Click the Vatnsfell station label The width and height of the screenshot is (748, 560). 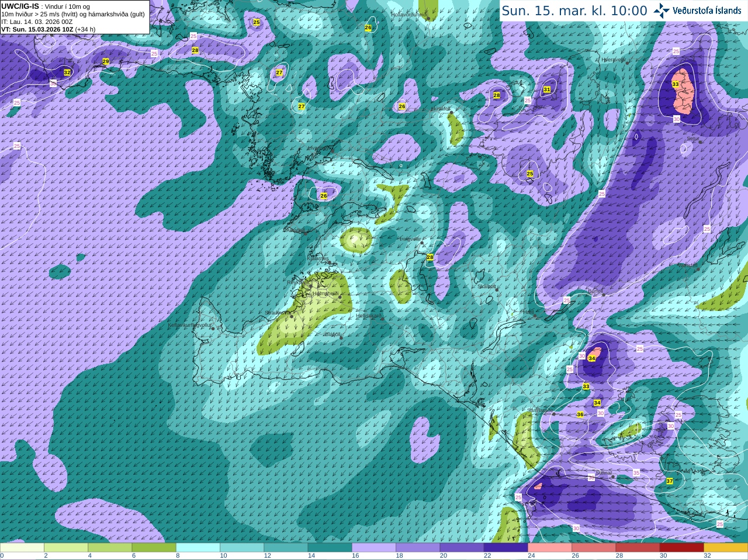[x=688, y=265]
